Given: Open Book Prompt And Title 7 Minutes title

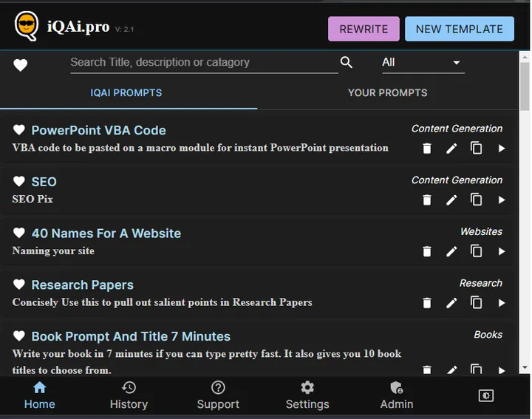Looking at the screenshot, I should coord(131,336).
